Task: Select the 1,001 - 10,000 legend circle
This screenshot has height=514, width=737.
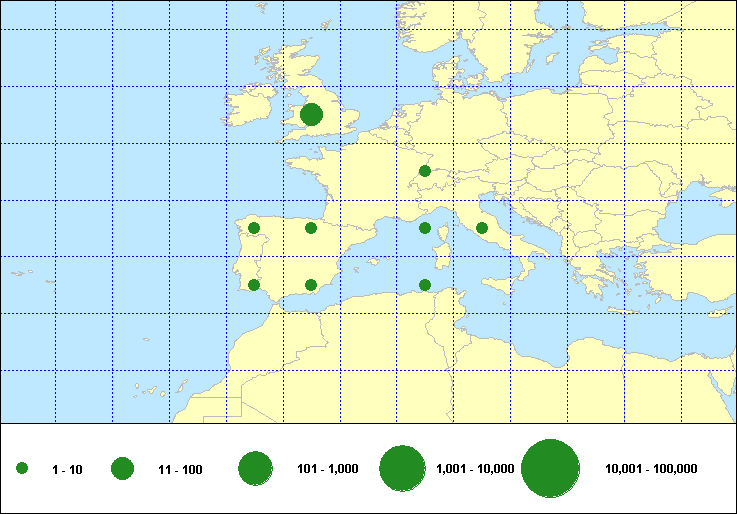Action: click(403, 469)
